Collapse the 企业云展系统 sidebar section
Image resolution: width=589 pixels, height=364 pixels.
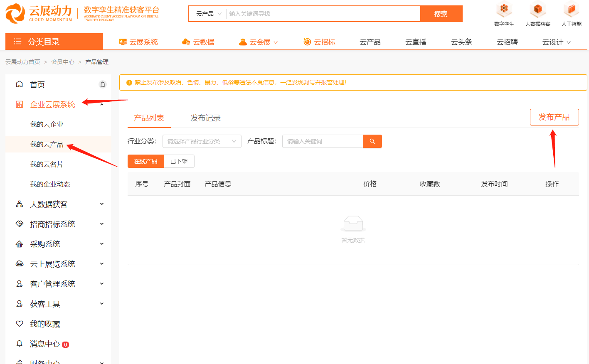(x=101, y=104)
